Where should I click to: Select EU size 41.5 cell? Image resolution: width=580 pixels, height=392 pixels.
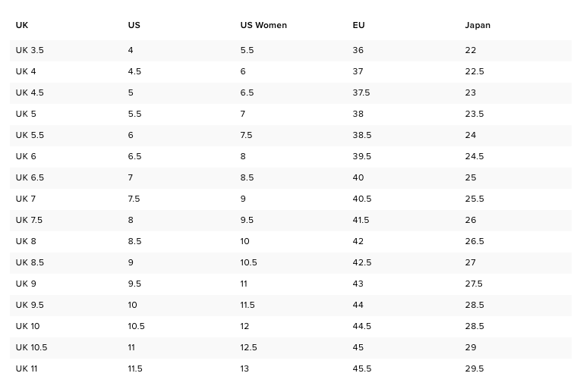tap(361, 220)
